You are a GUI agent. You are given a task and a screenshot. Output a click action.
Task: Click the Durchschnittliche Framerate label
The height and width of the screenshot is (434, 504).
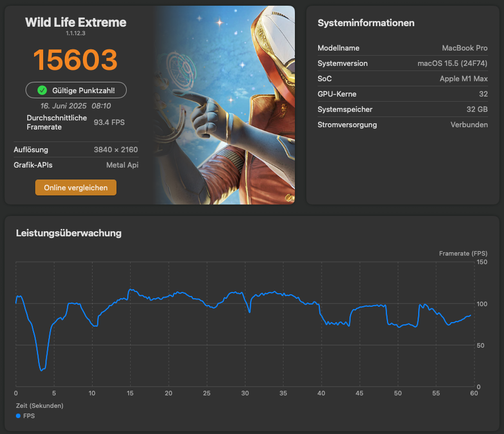(x=57, y=122)
